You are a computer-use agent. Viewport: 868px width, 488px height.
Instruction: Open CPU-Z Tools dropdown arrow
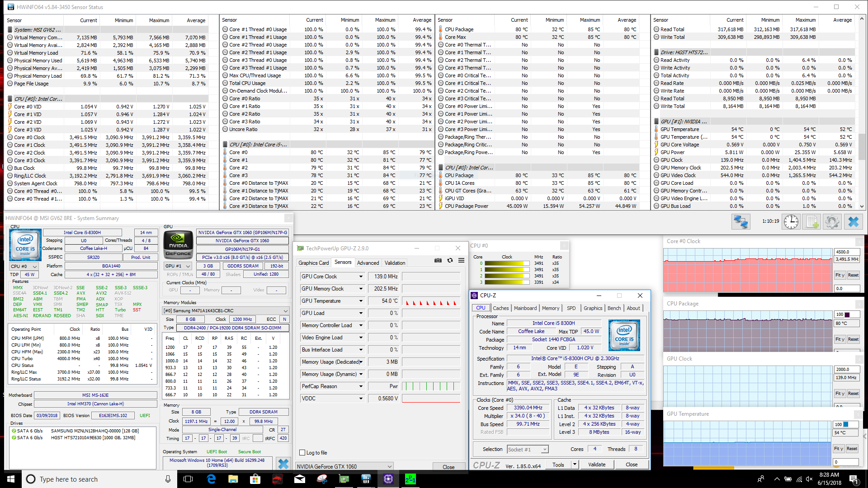(x=575, y=465)
